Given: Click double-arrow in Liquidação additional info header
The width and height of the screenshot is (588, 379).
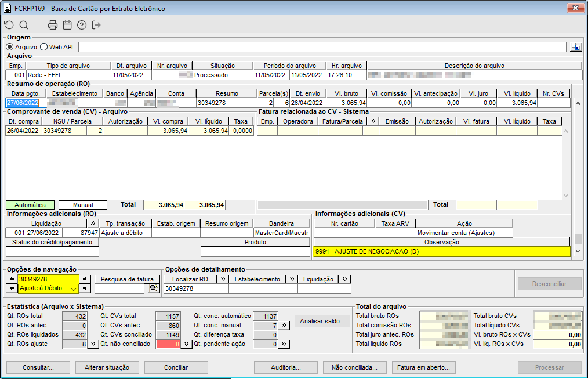Looking at the screenshot, I should click(x=93, y=223).
